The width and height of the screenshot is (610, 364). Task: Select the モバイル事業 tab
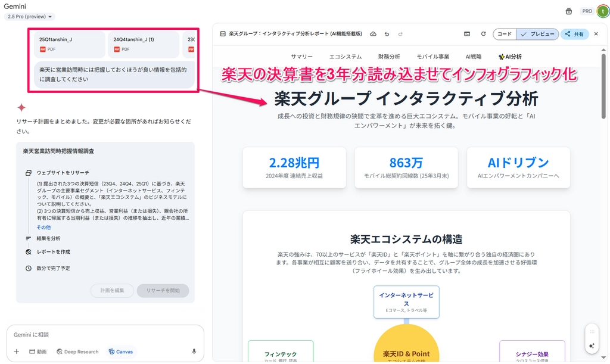(432, 57)
